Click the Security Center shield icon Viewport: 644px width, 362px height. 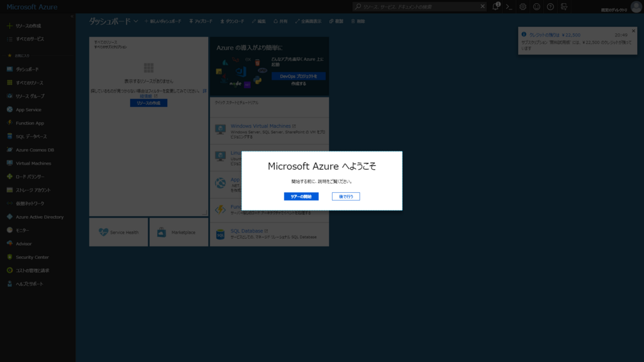pyautogui.click(x=9, y=257)
